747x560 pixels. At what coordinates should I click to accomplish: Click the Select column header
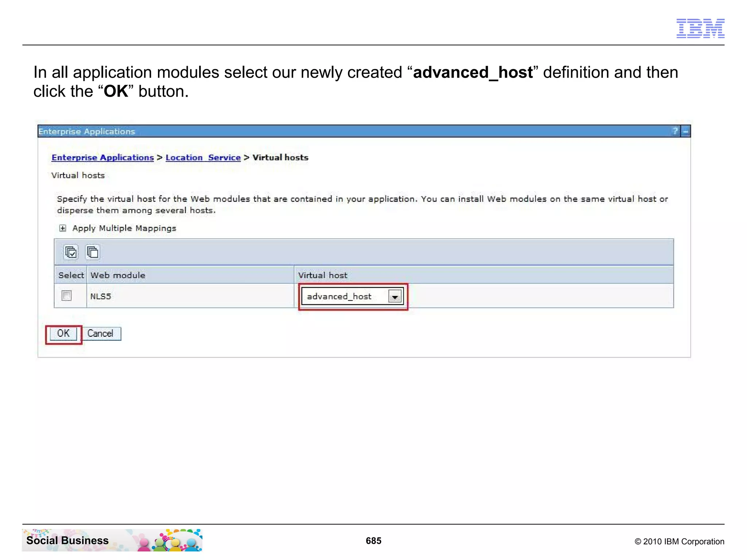[71, 275]
